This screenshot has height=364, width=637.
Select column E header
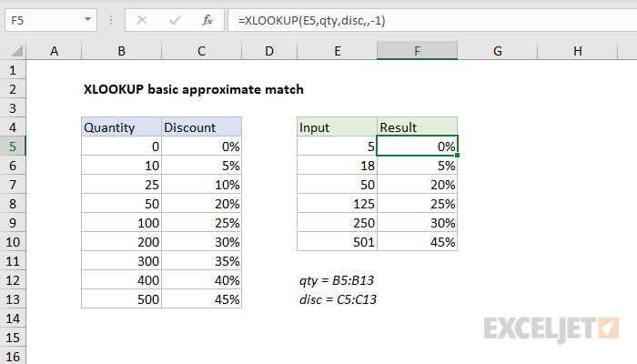[x=338, y=51]
